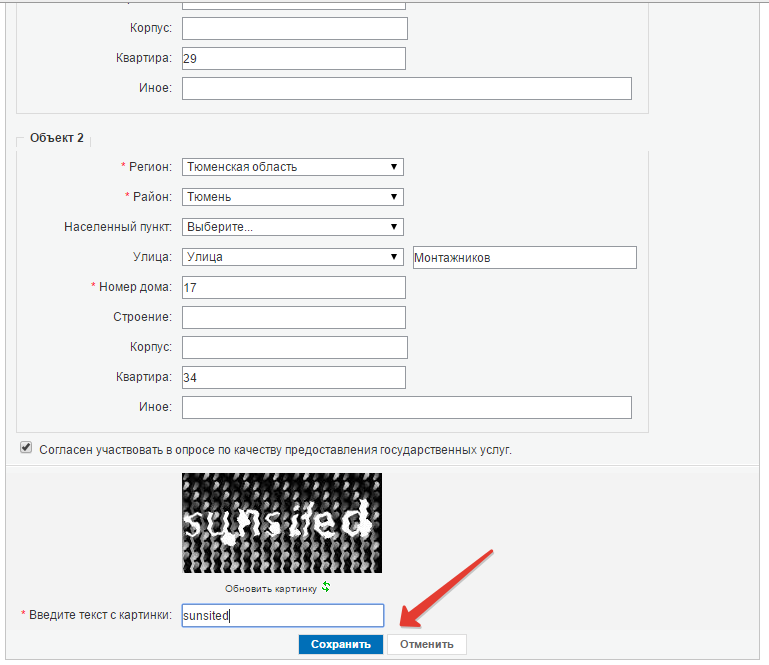Toggle the survey participation consent checkbox
Image resolution: width=769 pixels, height=665 pixels.
26,448
